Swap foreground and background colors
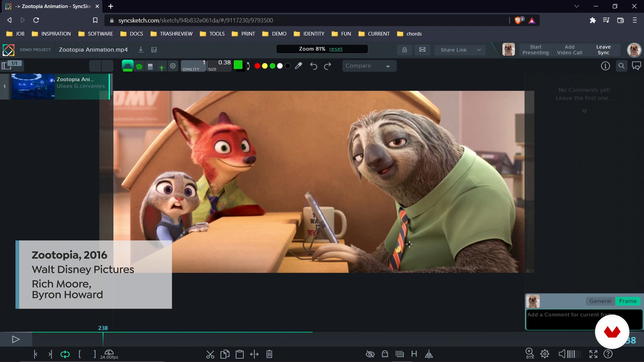The height and width of the screenshot is (362, 644). [x=248, y=66]
